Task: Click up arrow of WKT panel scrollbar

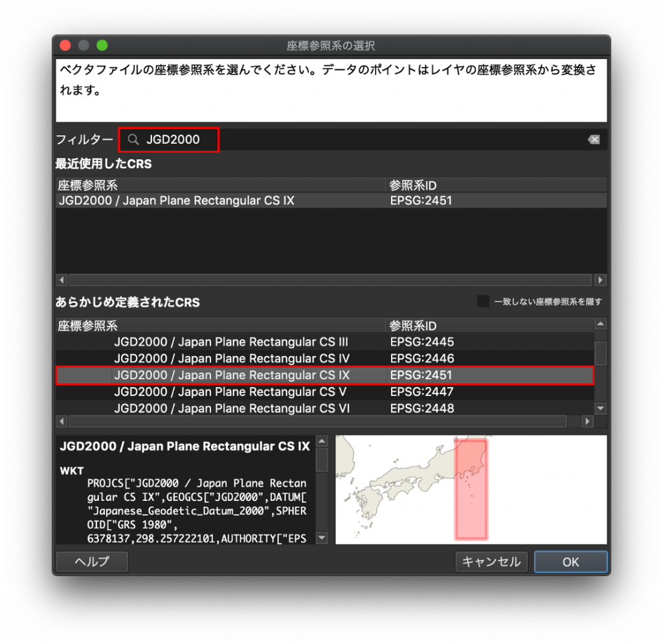Action: [322, 441]
